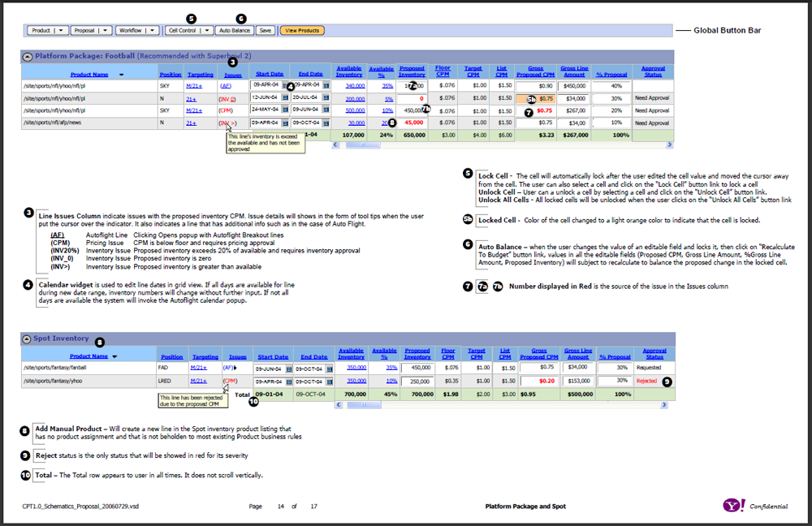Image resolution: width=812 pixels, height=526 pixels.
Task: Click the (INV>) inventory issue indicator
Action: 227,123
